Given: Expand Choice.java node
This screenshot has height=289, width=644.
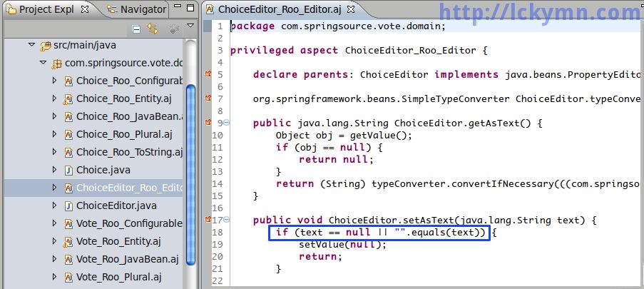Looking at the screenshot, I should pos(55,170).
